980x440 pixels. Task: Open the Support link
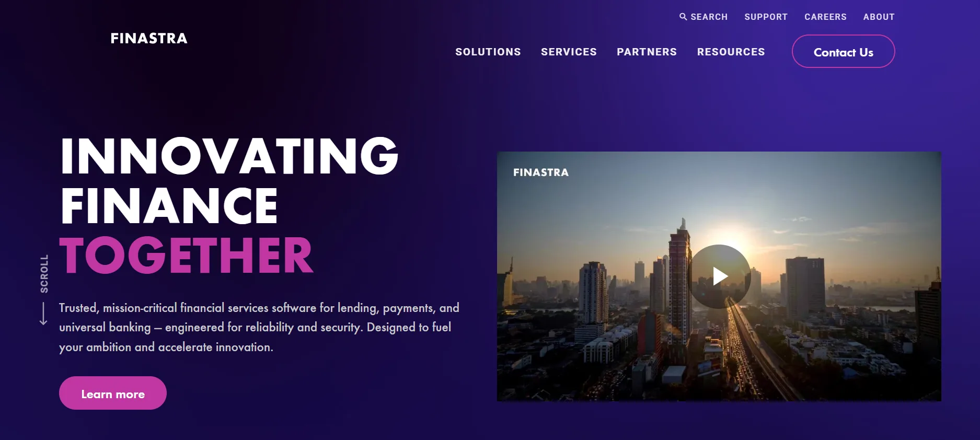click(766, 17)
